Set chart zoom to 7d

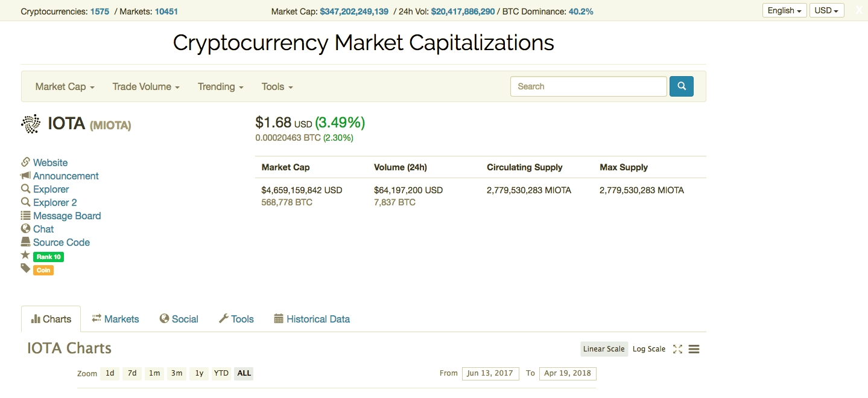132,373
